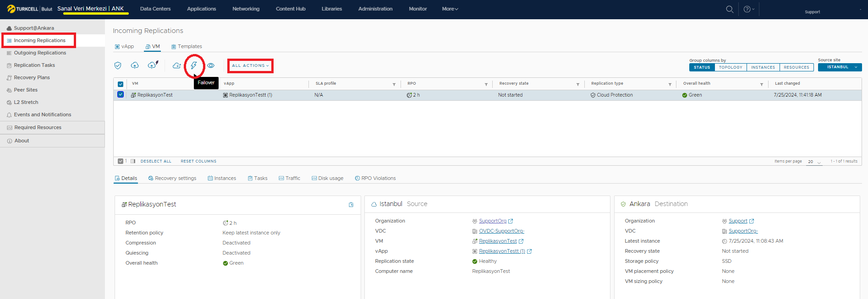The image size is (868, 299).
Task: Switch to the Templates tab
Action: coord(187,47)
